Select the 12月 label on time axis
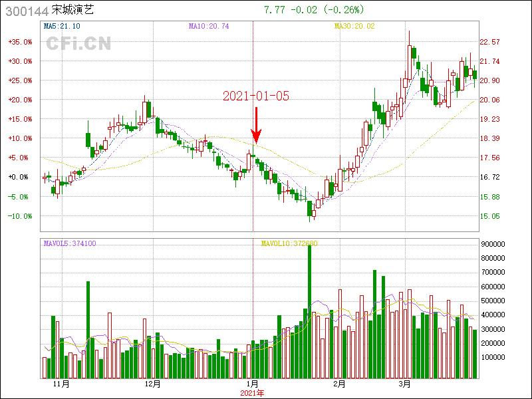 153,384
